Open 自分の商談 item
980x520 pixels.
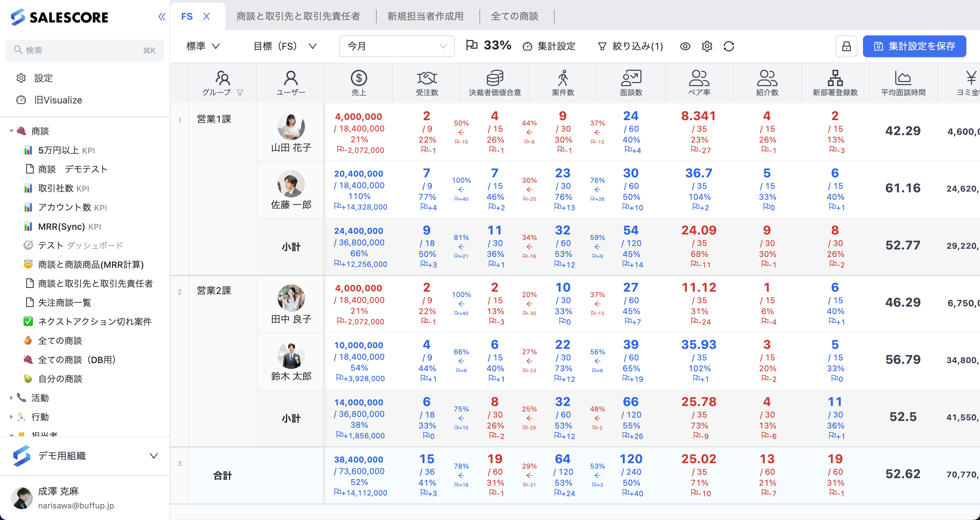(x=53, y=378)
